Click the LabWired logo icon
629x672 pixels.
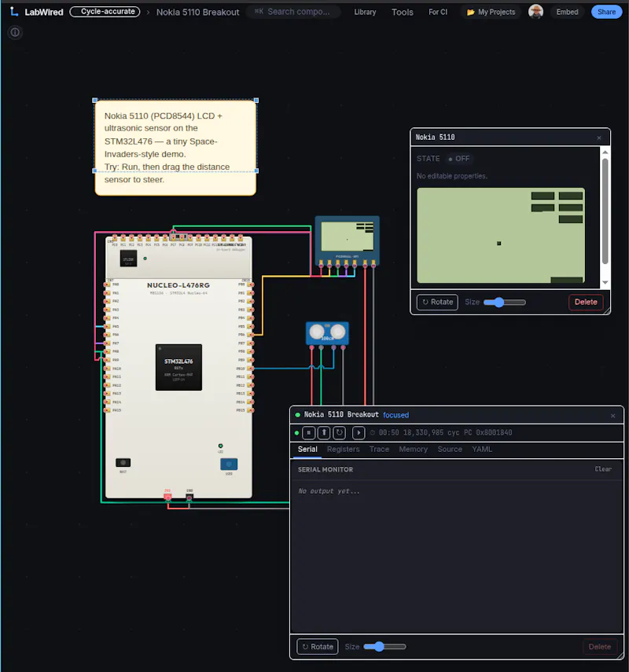tap(14, 12)
